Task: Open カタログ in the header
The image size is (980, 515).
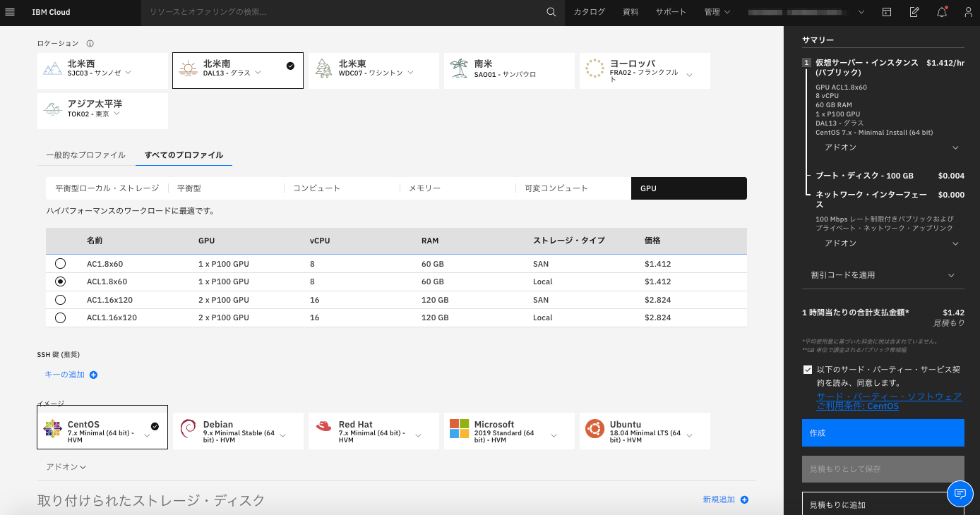Action: 589,12
